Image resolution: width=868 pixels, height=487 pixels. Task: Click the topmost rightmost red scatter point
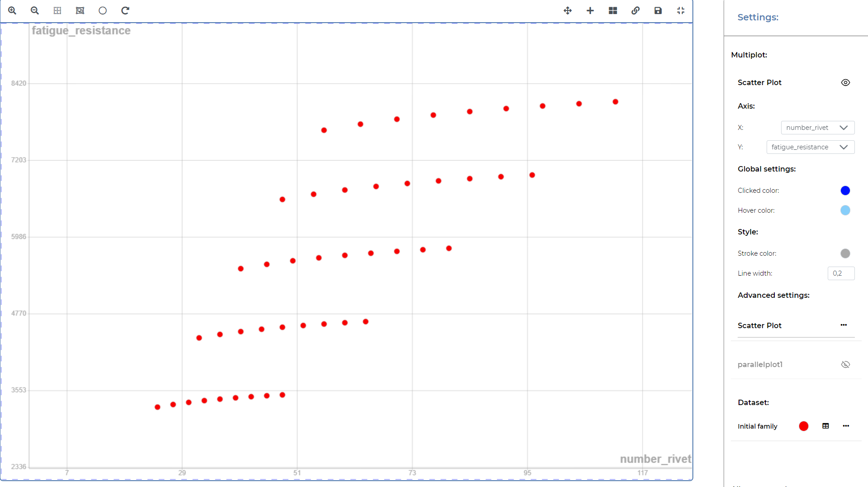point(615,102)
